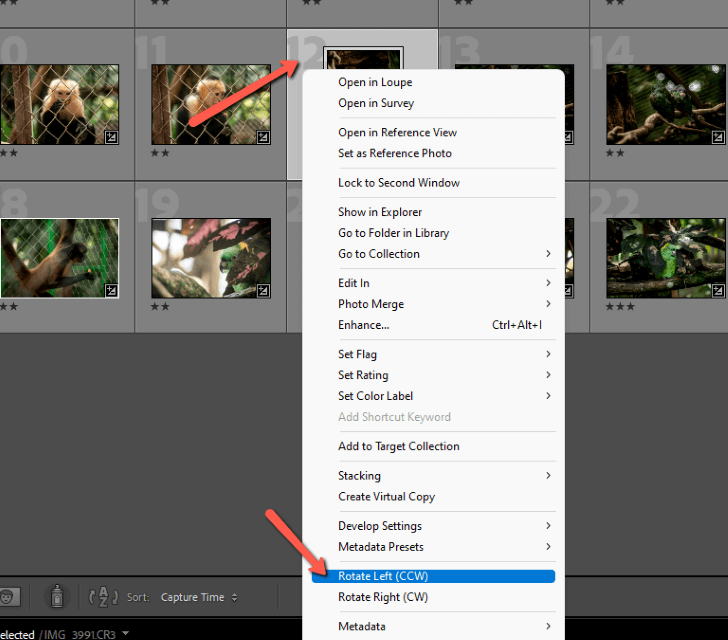Select the first capuchin monkey photo
The image size is (728, 640).
coord(59,104)
